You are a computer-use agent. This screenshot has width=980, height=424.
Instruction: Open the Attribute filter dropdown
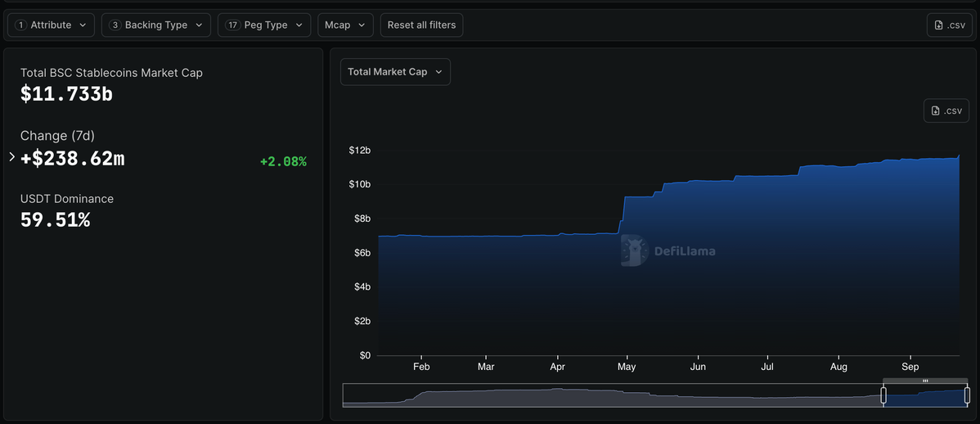[x=51, y=25]
